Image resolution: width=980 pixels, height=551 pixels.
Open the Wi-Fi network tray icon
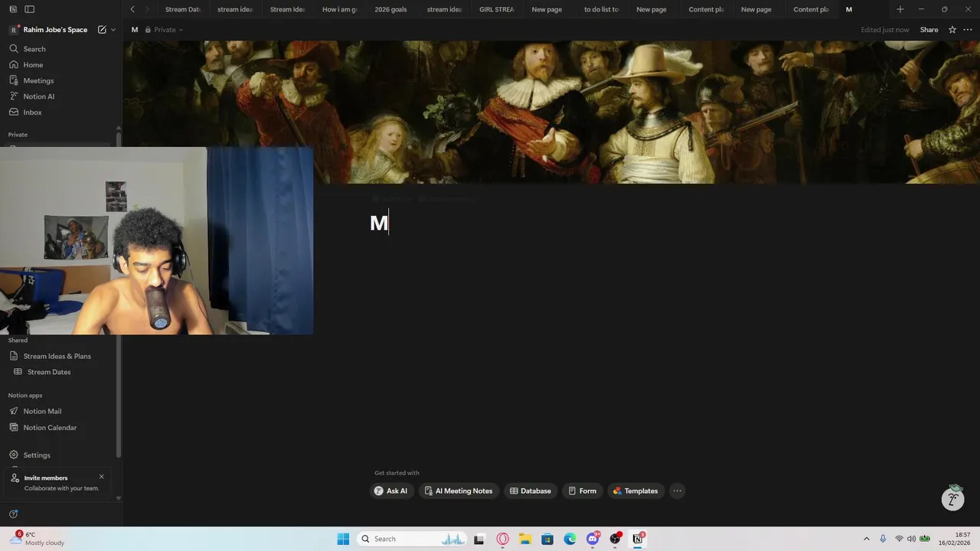899,539
